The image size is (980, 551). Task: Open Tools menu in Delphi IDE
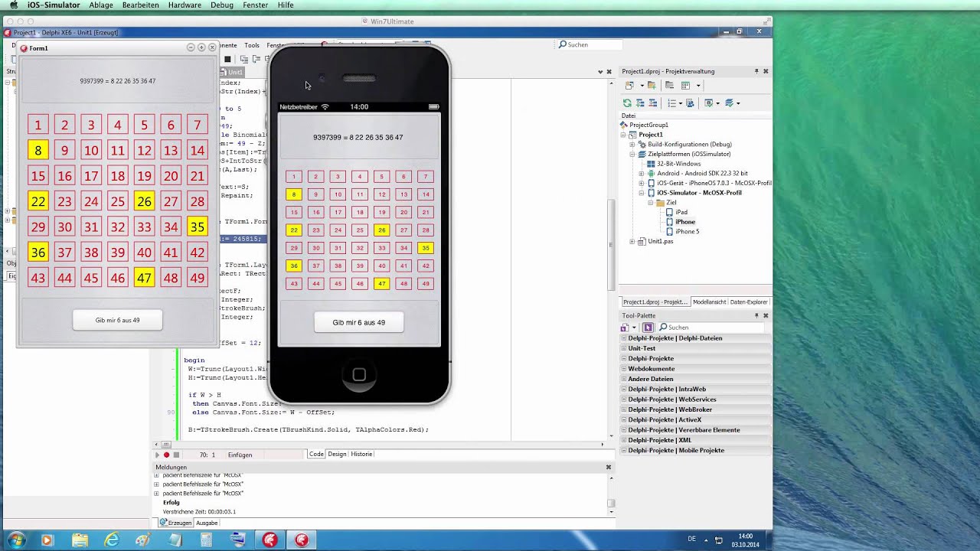[x=252, y=45]
